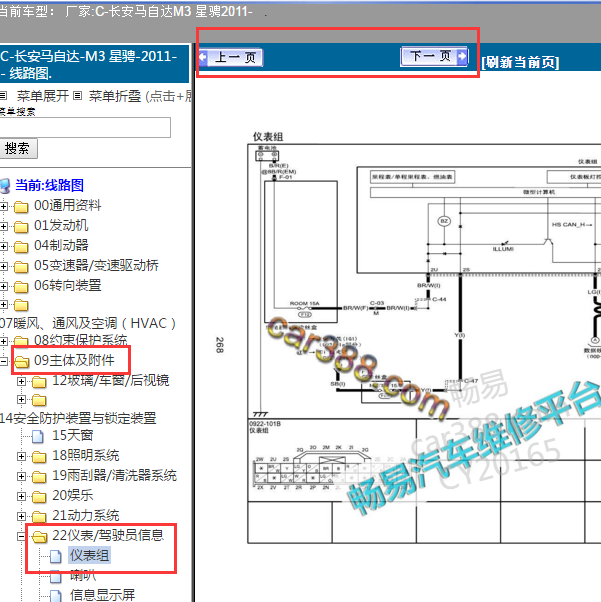
Task: Select the 20娱乐 label
Action: pos(73,495)
